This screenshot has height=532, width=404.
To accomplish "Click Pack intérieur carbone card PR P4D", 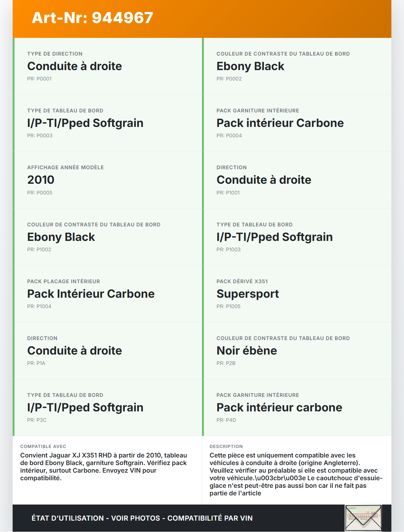I will point(297,408).
